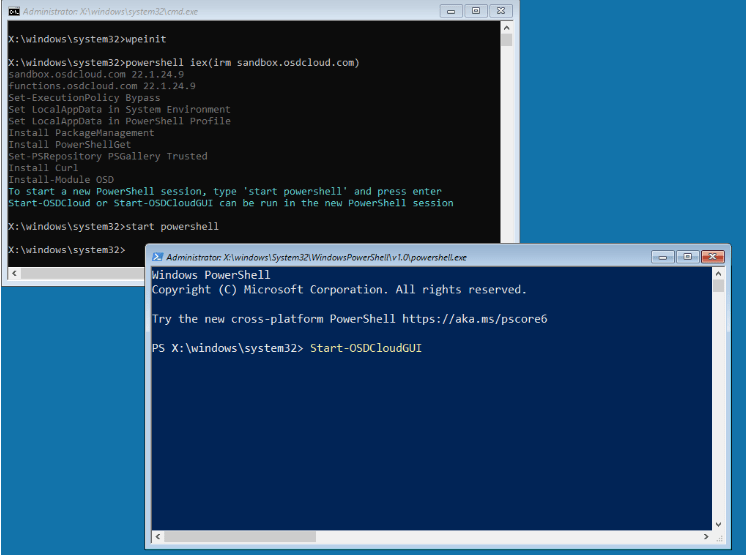
Task: Click 'Set LocalAppData in System Environment' line
Action: (119, 109)
